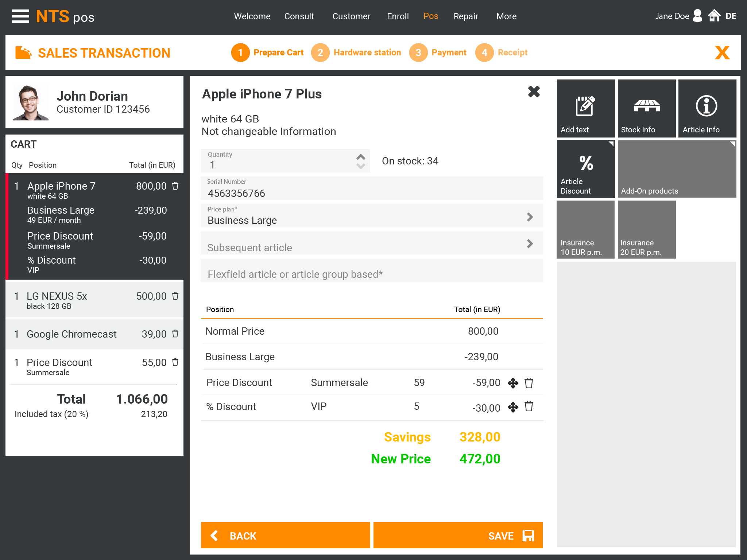Delete LG NEXUS 5x from cart
Viewport: 747px width, 560px height.
click(175, 296)
